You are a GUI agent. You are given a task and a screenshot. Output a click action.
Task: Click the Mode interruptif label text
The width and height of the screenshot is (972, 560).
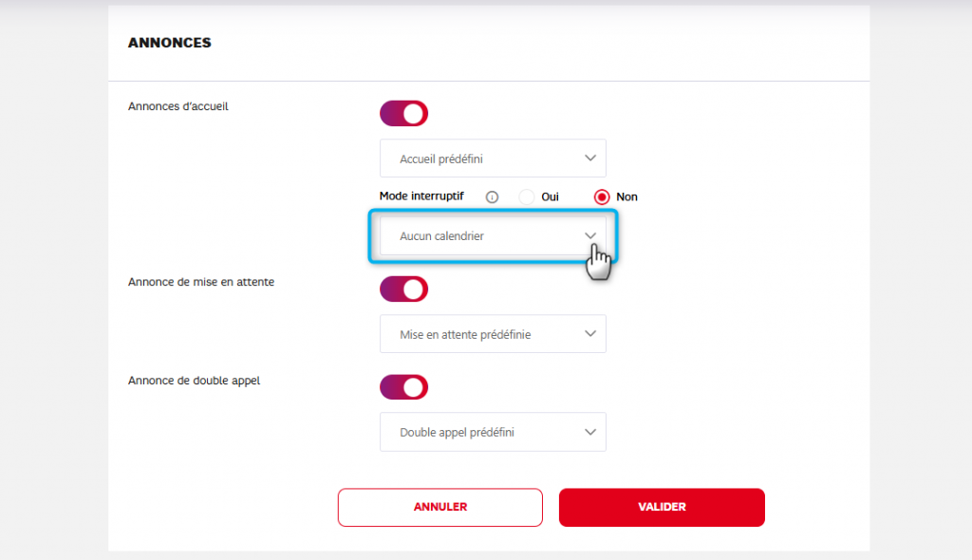coord(421,196)
